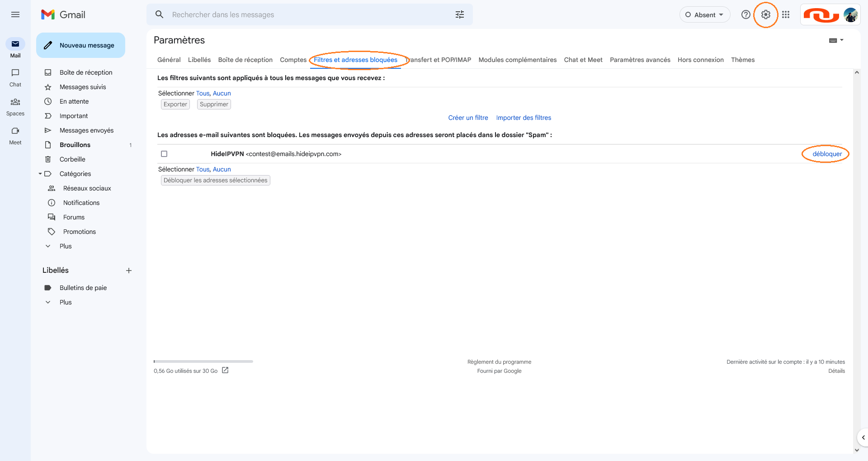Switch to the Thèmes tab
The image size is (868, 461).
tap(743, 60)
